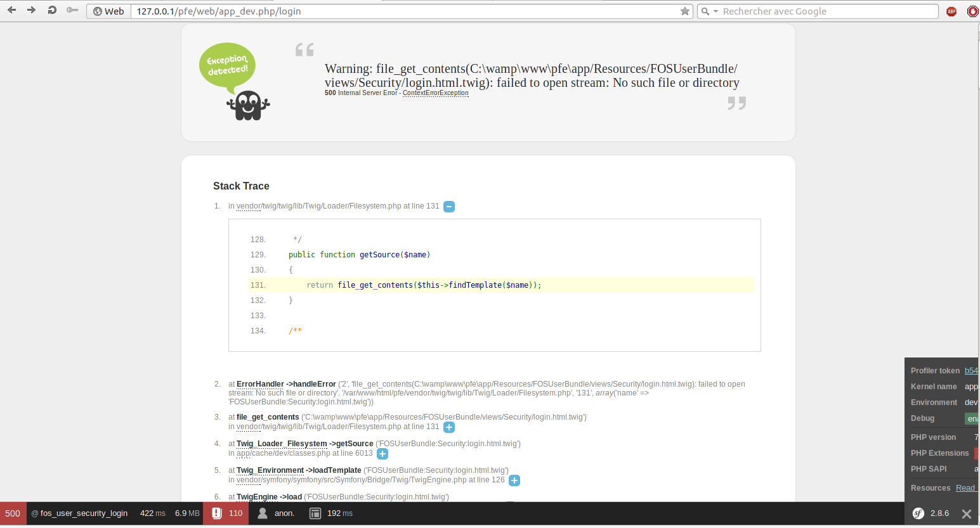Click the red exclamation icon next to 110
980x528 pixels.
(216, 513)
